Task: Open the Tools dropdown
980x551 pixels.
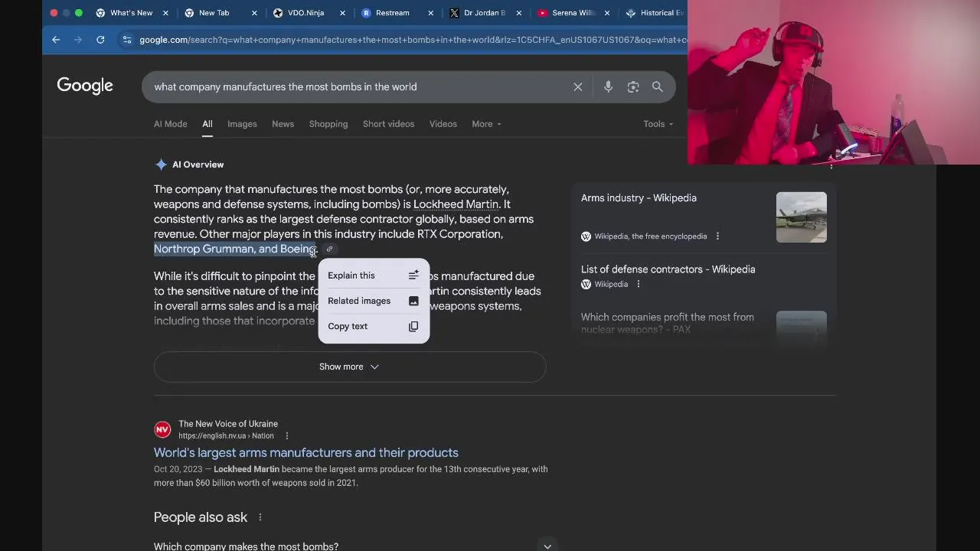Action: (x=658, y=124)
